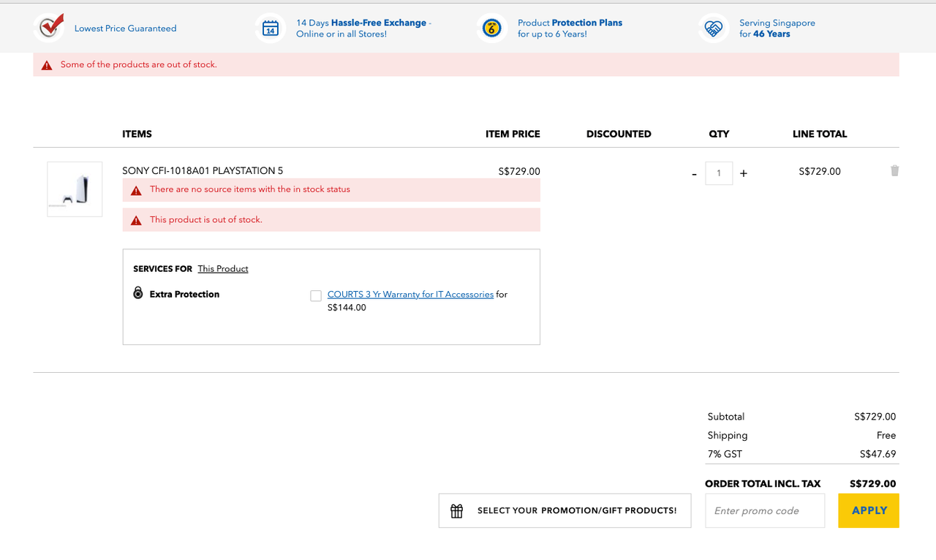The image size is (936, 560).
Task: Decrease PlayStation 5 quantity with minus
Action: tap(694, 174)
